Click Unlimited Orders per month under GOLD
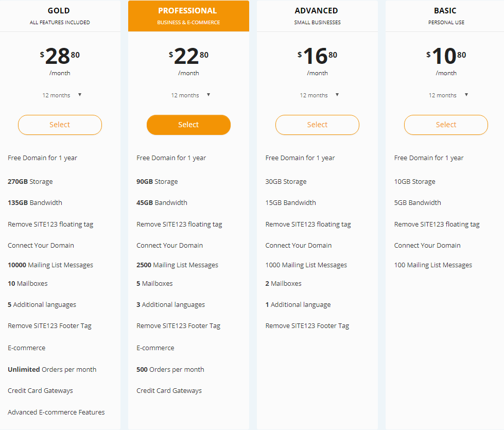This screenshot has width=504, height=430. (x=51, y=369)
